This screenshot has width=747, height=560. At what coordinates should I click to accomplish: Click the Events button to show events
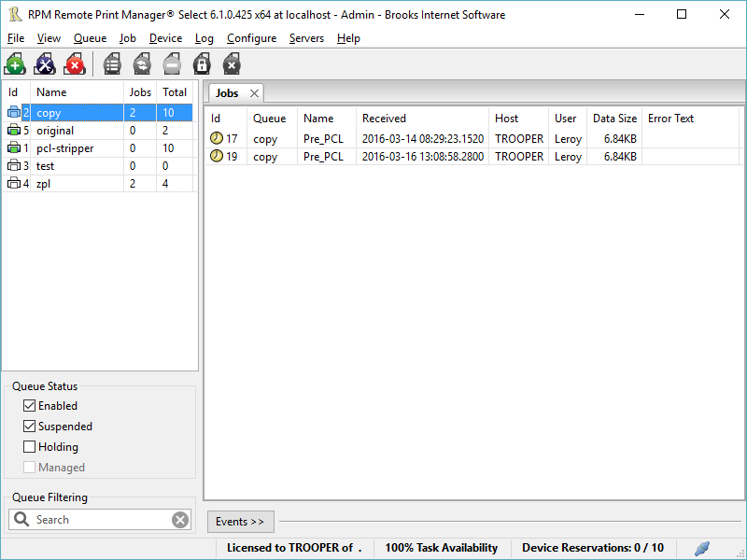[x=240, y=521]
